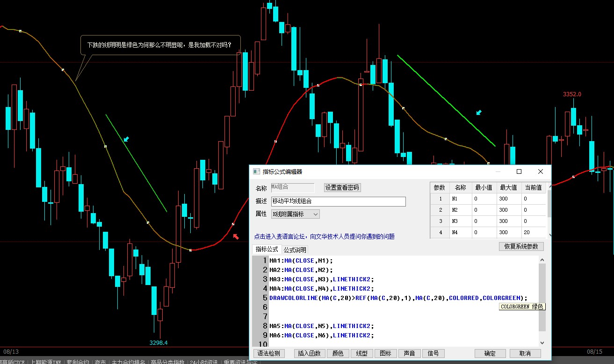Click the 插入函数 button
This screenshot has height=364, width=614.
pos(309,353)
